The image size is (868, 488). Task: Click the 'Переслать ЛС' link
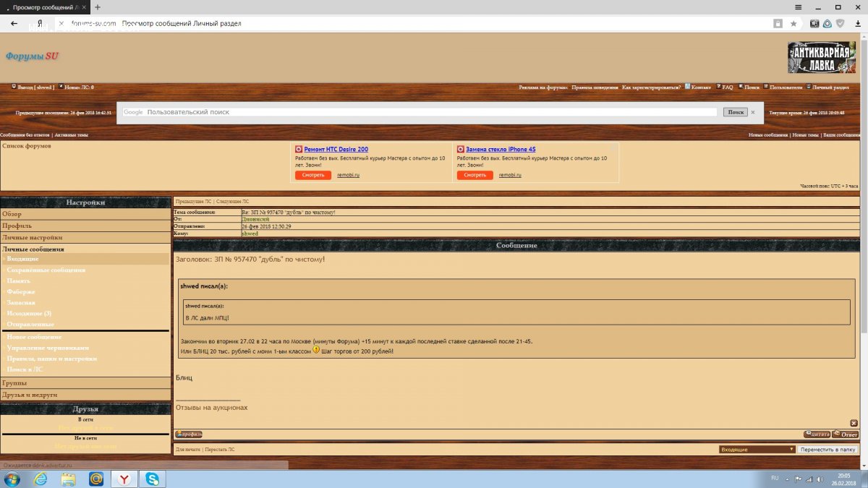tap(220, 450)
